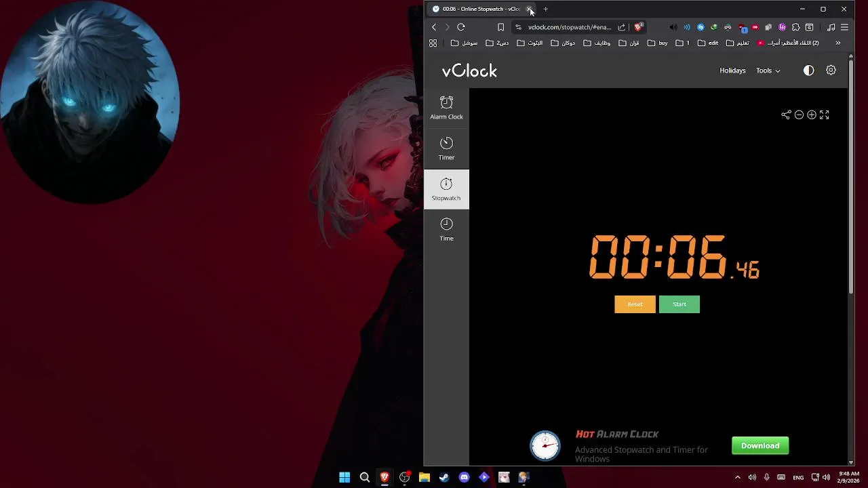Click the Download button for Hot Alarm Clock
The image size is (868, 488).
pos(760,445)
